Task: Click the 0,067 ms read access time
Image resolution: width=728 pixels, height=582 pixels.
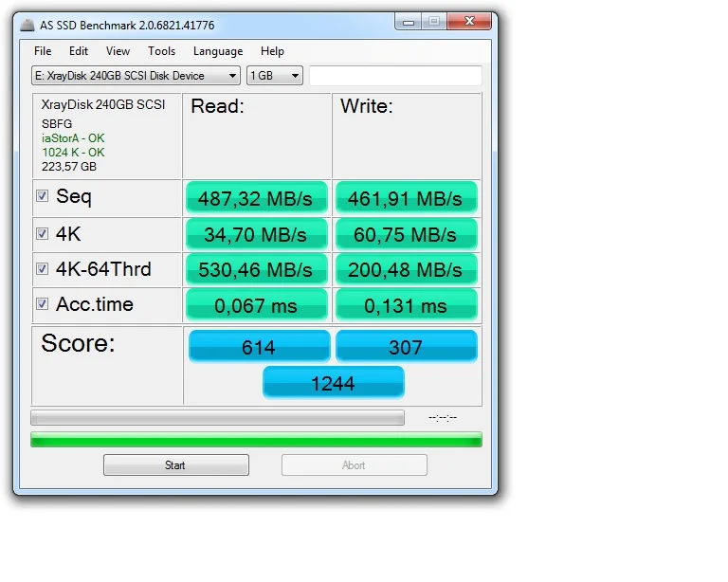Action: [x=257, y=305]
